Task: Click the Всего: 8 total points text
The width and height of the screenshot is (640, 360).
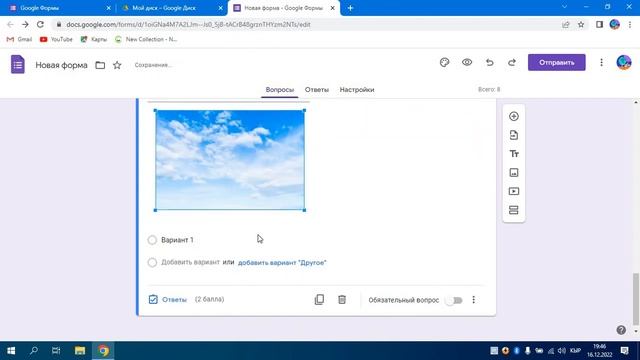Action: (489, 89)
